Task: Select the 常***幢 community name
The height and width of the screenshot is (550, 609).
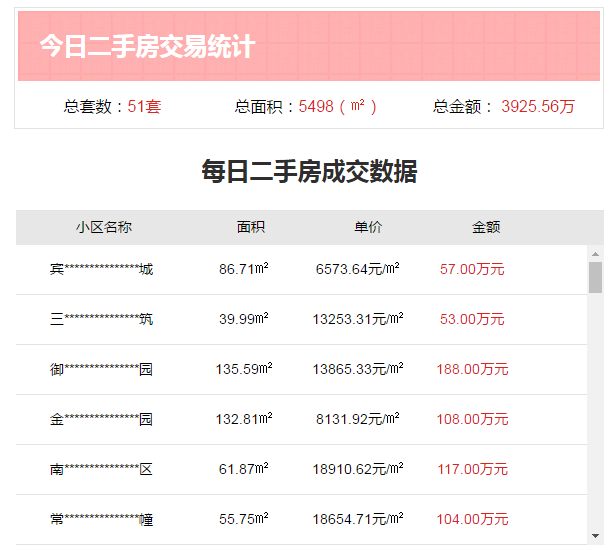Action: (101, 519)
